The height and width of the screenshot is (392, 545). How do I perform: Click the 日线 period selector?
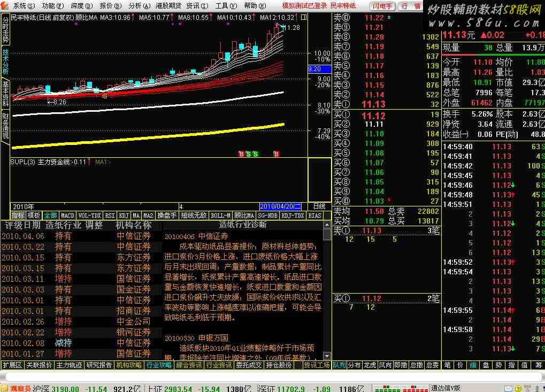[x=319, y=206]
